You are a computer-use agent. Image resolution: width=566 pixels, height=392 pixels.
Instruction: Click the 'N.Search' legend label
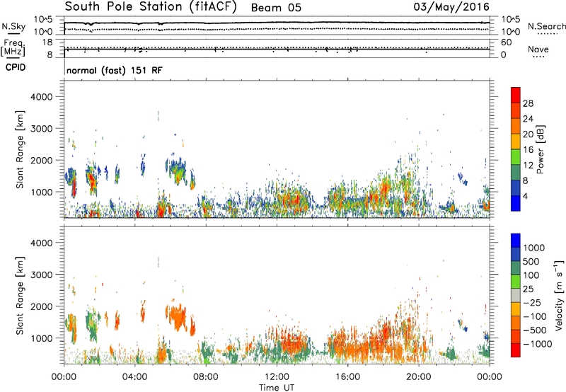[x=546, y=26]
